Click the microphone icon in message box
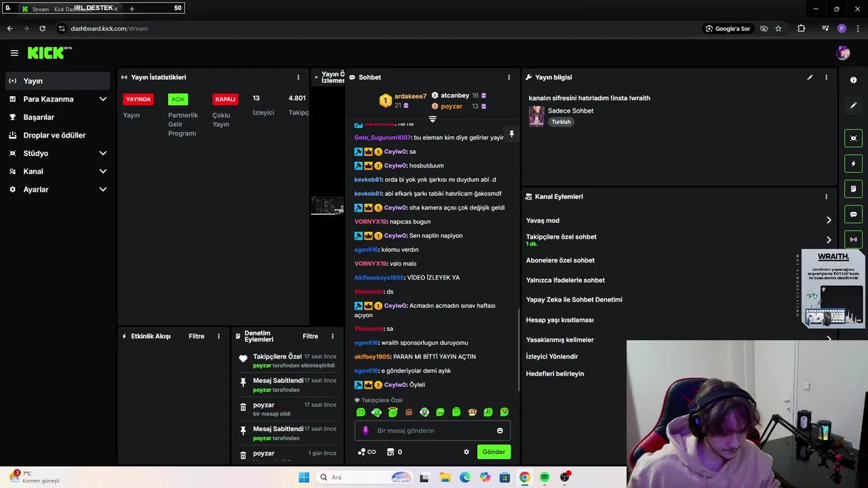 (366, 430)
